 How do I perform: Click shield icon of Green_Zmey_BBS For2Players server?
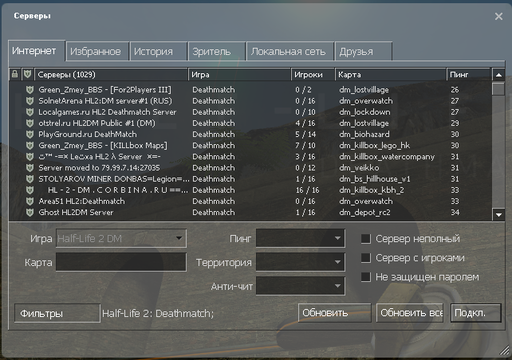30,90
